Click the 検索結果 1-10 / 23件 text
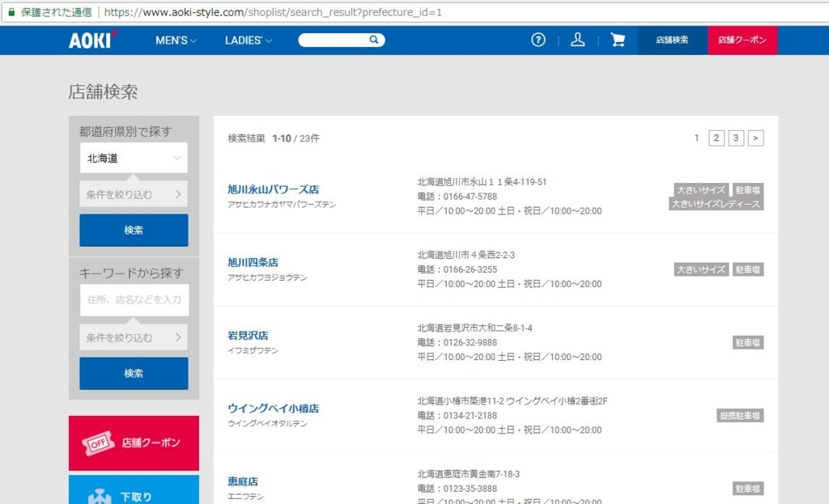Screen dimensions: 829x504 coord(274,138)
